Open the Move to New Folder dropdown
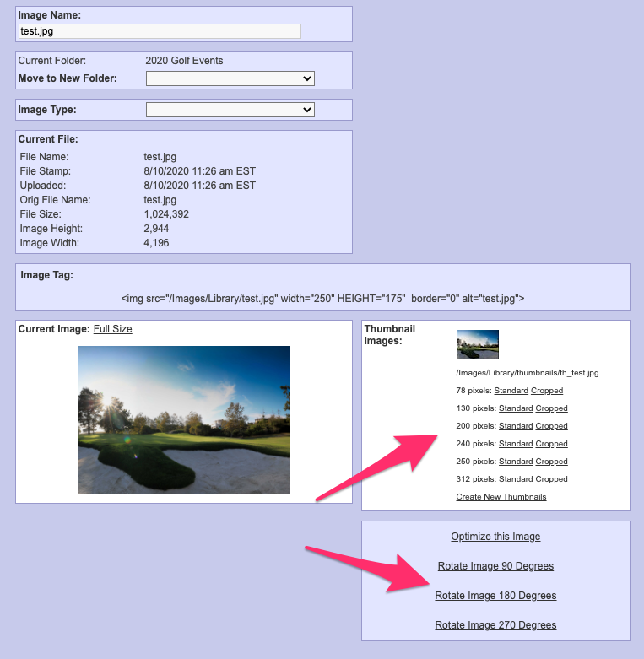644x659 pixels. [x=230, y=78]
